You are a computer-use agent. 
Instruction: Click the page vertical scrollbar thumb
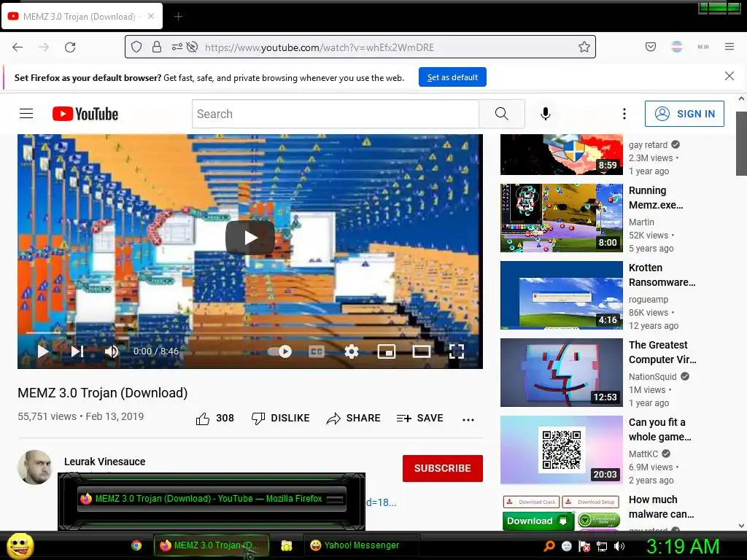[x=741, y=144]
